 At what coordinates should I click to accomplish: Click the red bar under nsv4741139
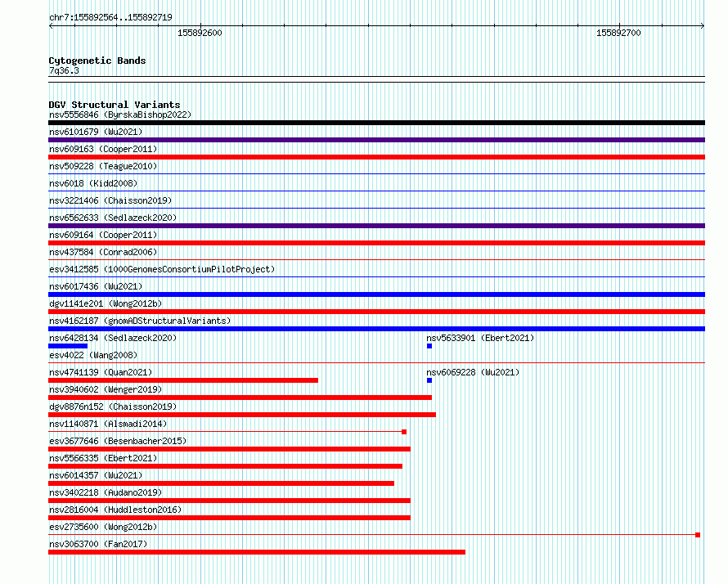pyautogui.click(x=183, y=380)
